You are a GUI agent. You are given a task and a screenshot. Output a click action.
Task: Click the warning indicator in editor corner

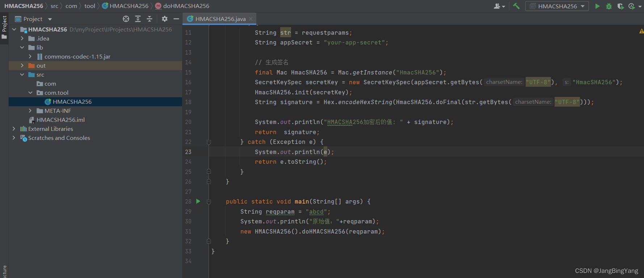(x=641, y=31)
